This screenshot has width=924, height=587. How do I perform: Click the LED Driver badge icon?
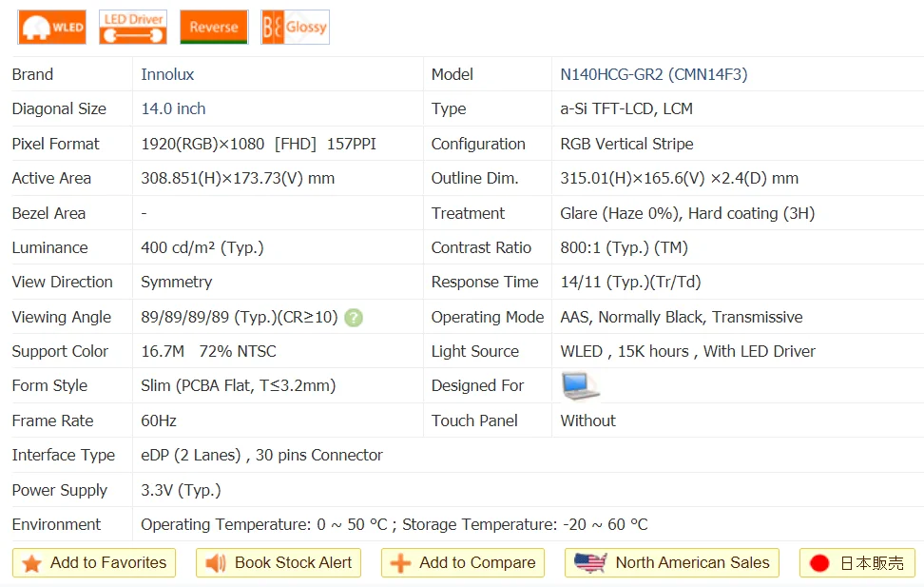[132, 28]
